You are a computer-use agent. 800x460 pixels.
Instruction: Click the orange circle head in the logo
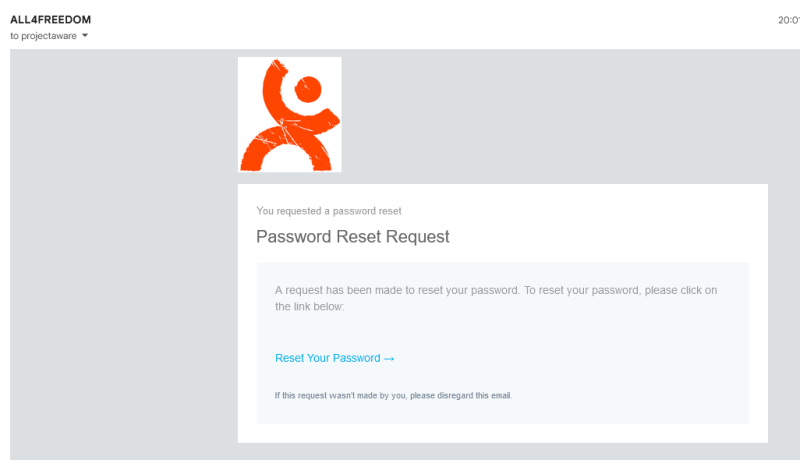tap(308, 89)
